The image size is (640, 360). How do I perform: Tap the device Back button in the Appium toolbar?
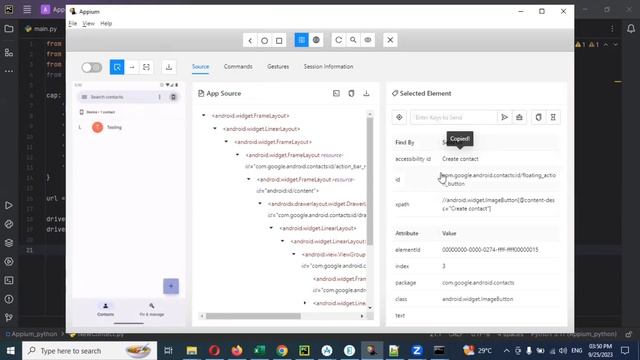click(250, 40)
